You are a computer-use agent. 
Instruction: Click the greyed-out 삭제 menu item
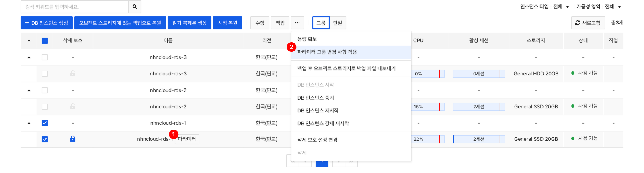point(351,153)
